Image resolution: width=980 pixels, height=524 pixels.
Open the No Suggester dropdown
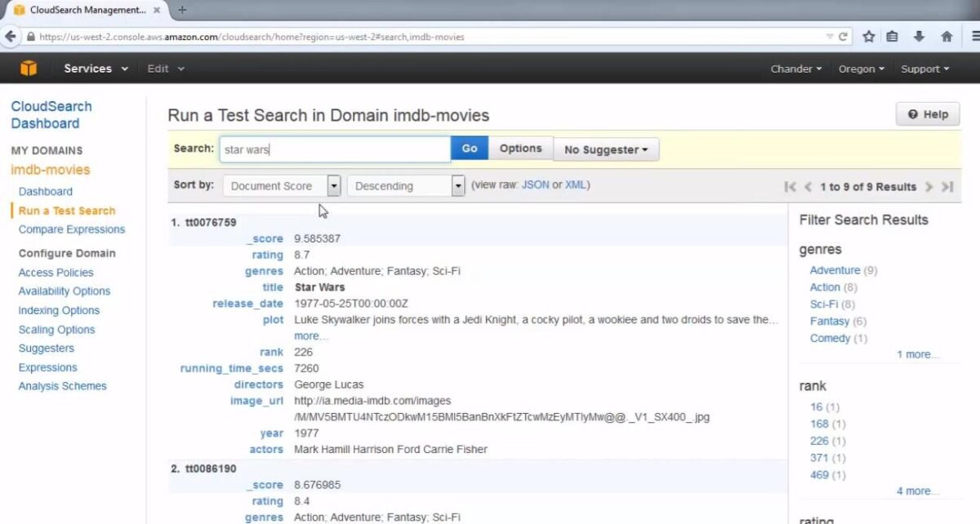[x=606, y=149]
